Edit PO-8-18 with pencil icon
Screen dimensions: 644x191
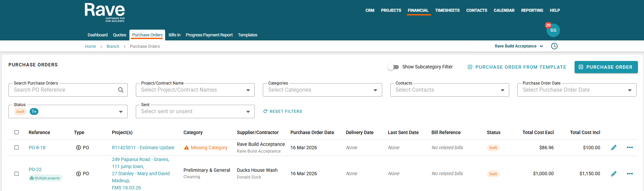click(x=613, y=148)
